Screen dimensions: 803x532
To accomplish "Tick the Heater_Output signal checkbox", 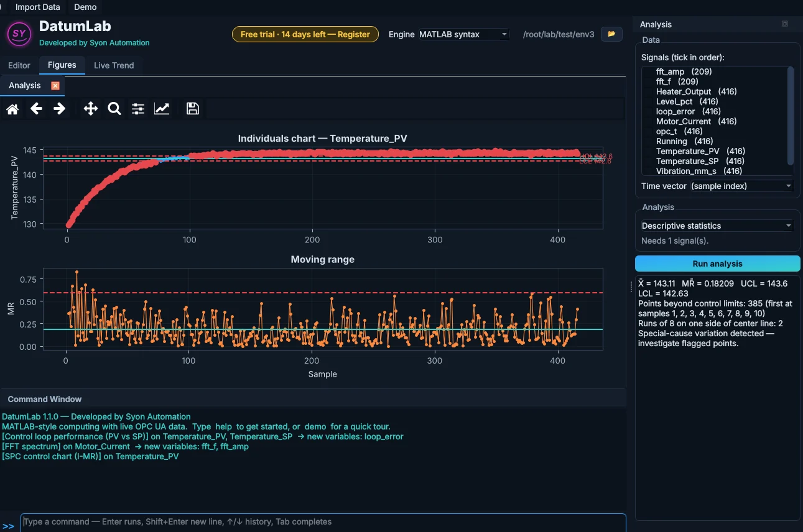I will [649, 91].
